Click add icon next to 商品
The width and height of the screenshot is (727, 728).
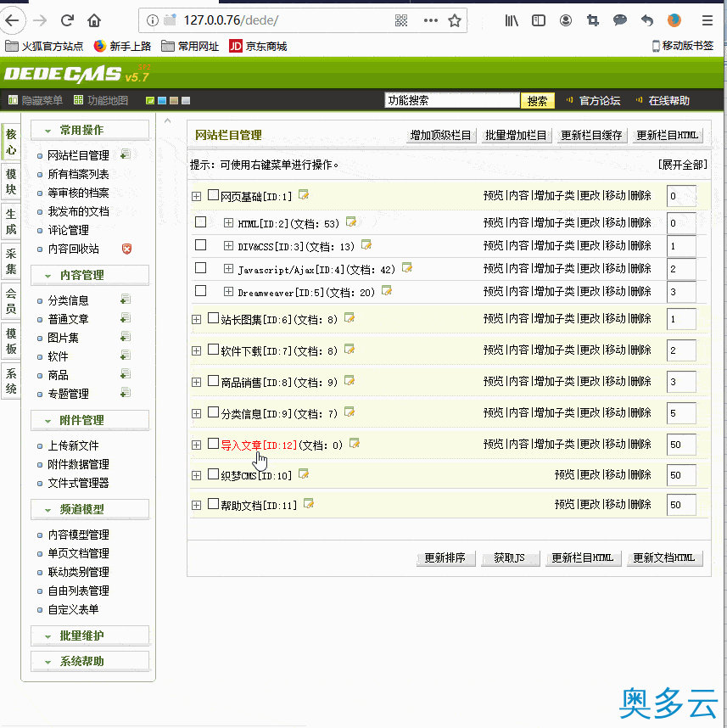tap(126, 374)
